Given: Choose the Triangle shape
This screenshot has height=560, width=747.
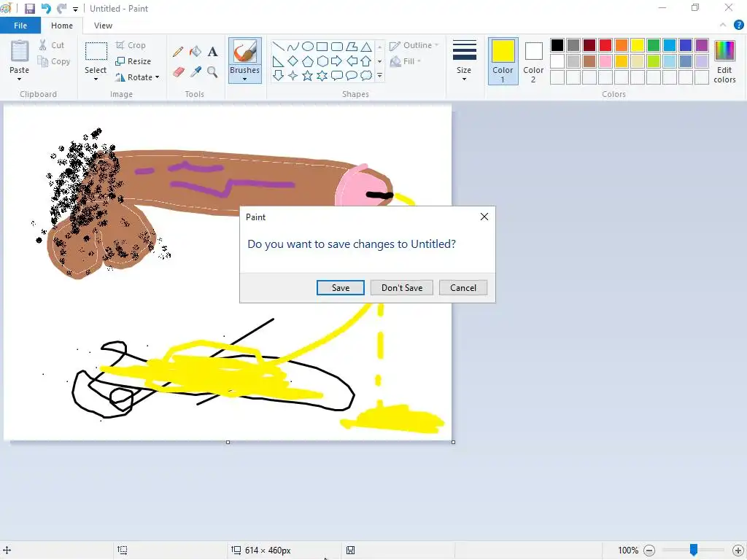Looking at the screenshot, I should click(x=366, y=46).
